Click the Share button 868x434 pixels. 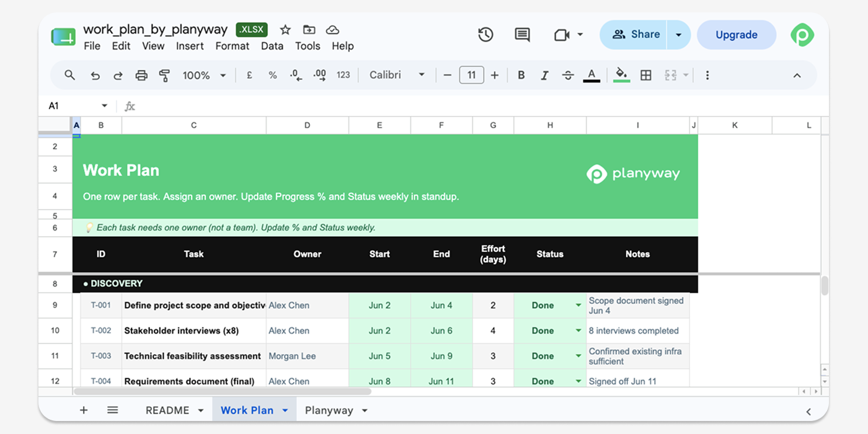(x=634, y=35)
